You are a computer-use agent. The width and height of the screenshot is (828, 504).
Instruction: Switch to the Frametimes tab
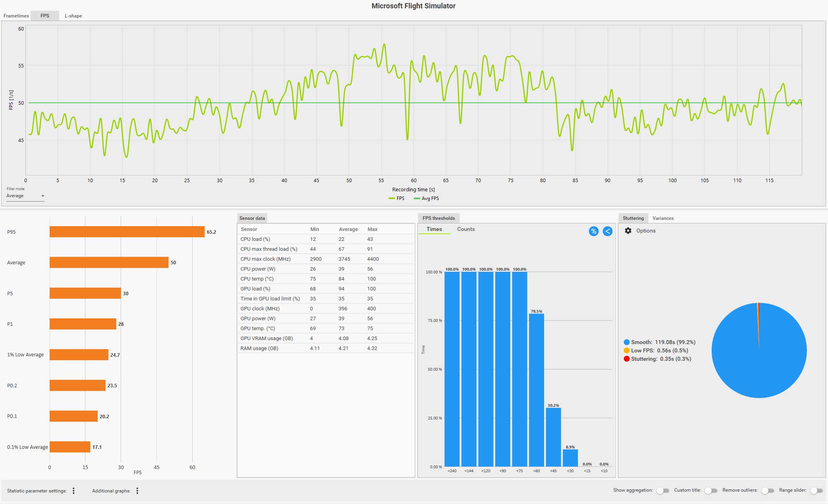pyautogui.click(x=16, y=16)
